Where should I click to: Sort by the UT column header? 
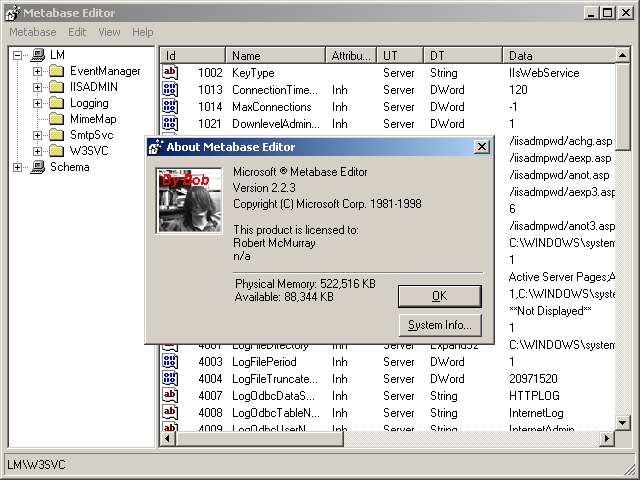[400, 56]
